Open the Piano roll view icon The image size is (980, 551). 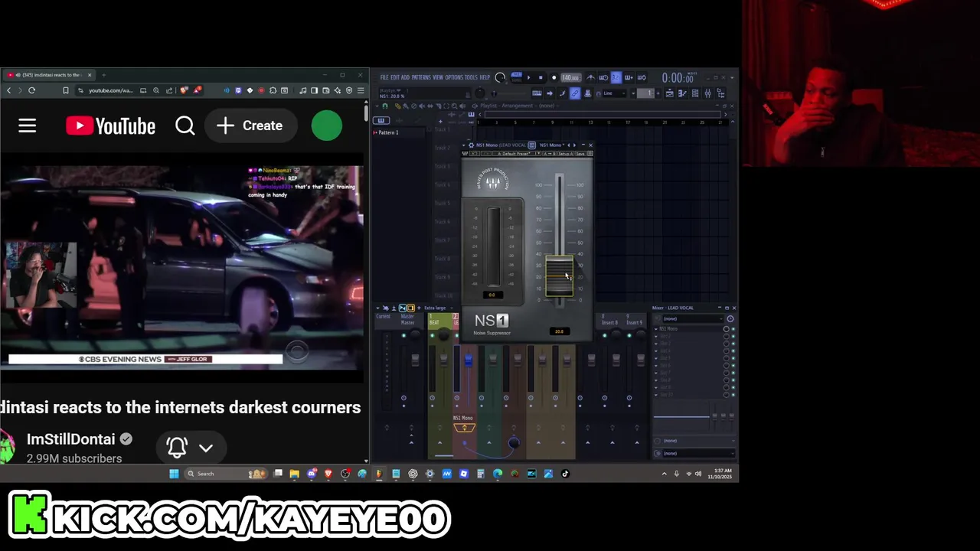tap(682, 93)
